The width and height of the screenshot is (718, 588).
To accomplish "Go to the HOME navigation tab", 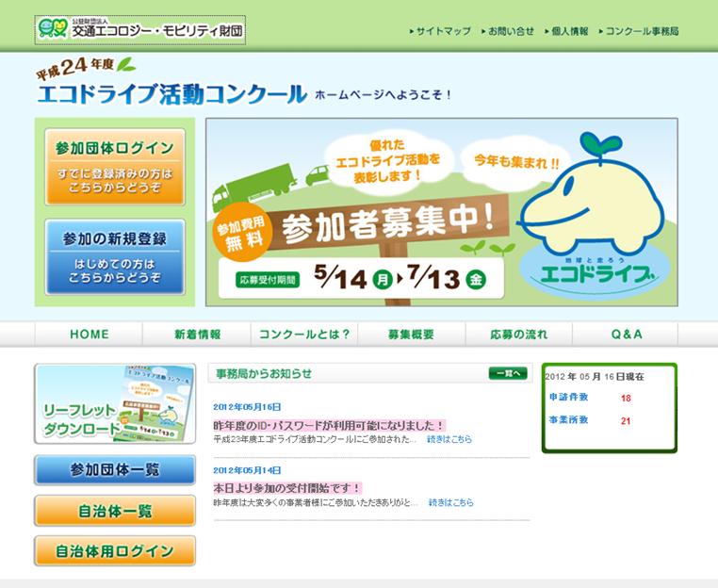I will (90, 335).
